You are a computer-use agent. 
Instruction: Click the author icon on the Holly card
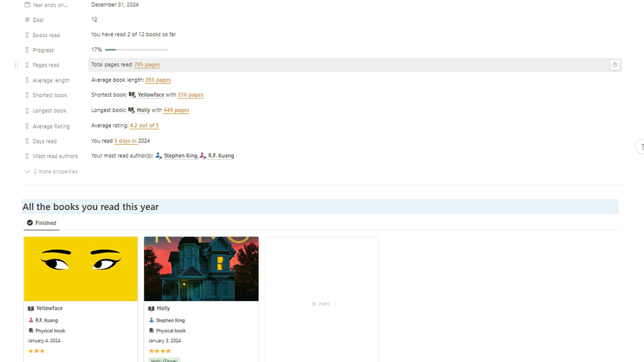click(151, 320)
